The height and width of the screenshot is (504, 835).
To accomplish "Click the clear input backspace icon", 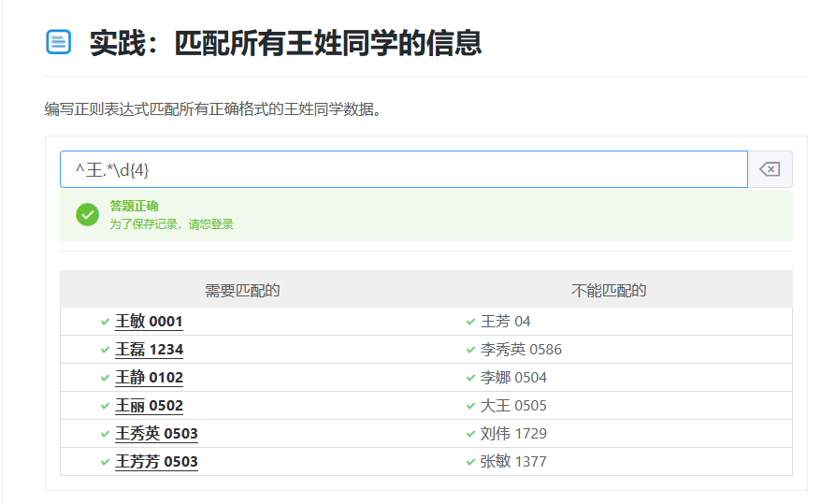I will (x=770, y=169).
